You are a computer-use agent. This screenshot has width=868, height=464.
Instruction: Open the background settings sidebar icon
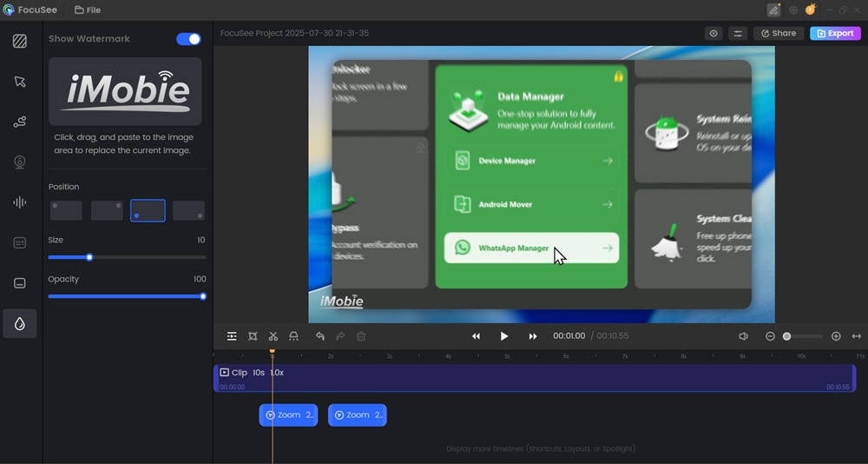(x=20, y=41)
